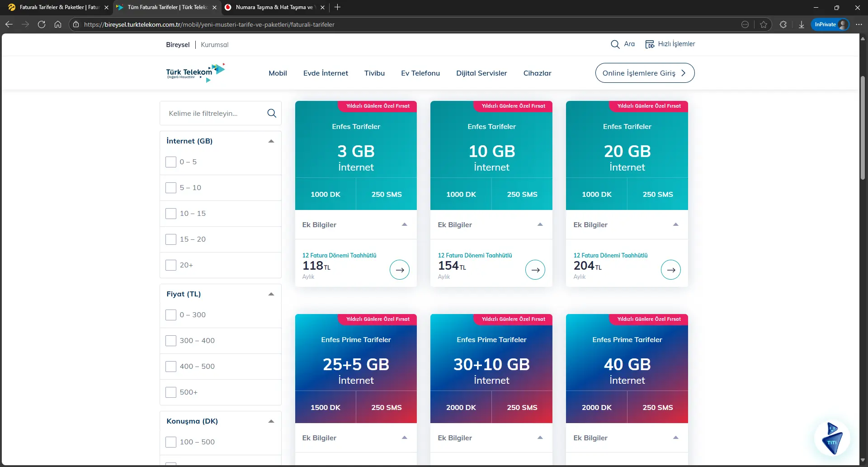This screenshot has width=868, height=467.
Task: Open the Ev Telefonu menu
Action: point(420,73)
